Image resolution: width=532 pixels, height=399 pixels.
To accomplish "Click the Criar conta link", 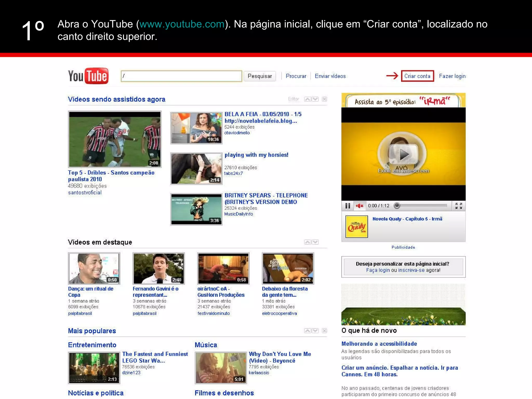I will (x=417, y=76).
